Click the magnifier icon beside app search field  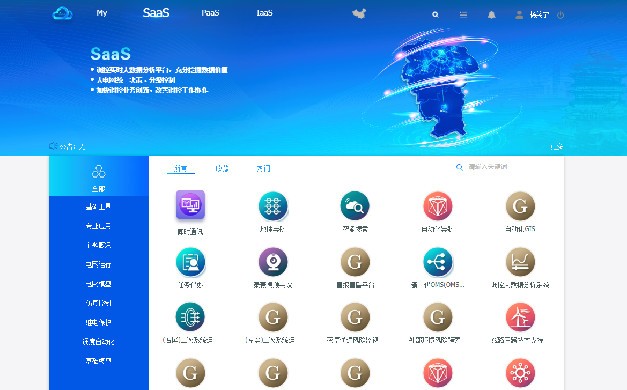[x=459, y=167]
